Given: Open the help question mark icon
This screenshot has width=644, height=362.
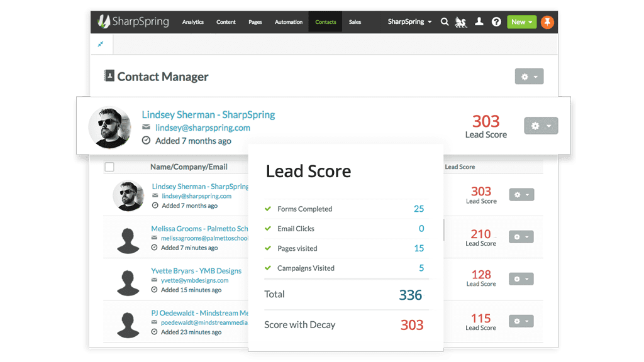Looking at the screenshot, I should pos(496,22).
